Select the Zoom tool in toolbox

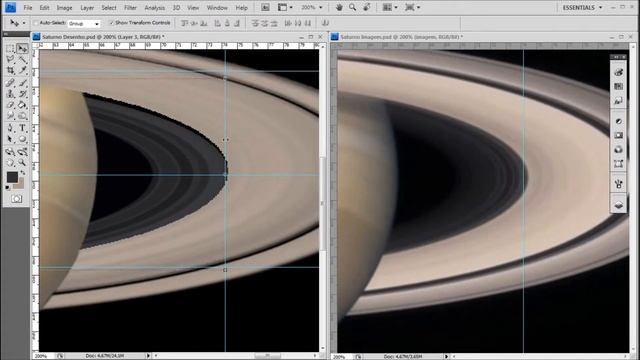(22, 163)
